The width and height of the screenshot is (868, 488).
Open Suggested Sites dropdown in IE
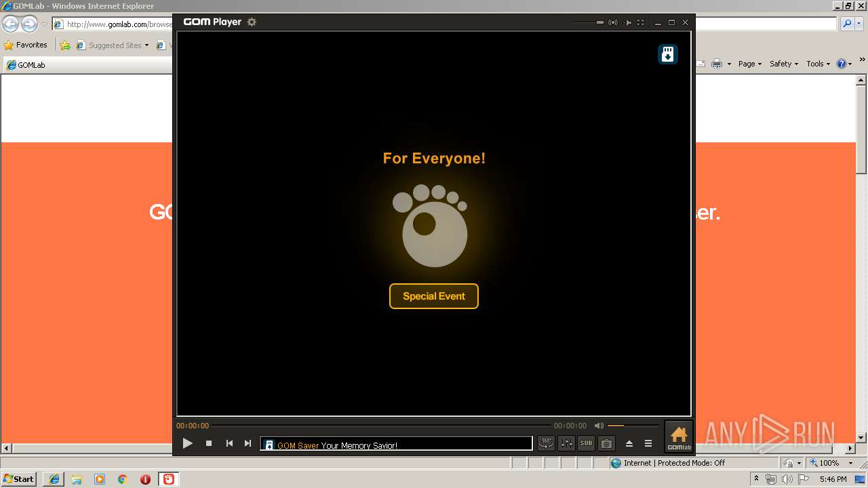(x=113, y=45)
